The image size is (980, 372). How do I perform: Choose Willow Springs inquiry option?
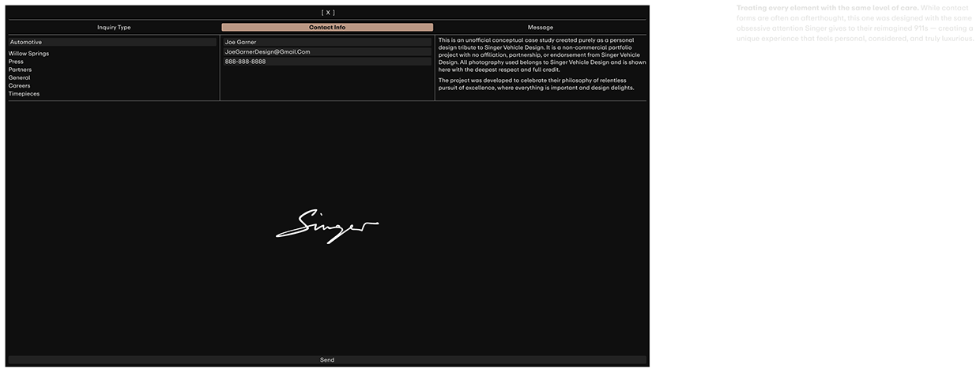click(28, 54)
